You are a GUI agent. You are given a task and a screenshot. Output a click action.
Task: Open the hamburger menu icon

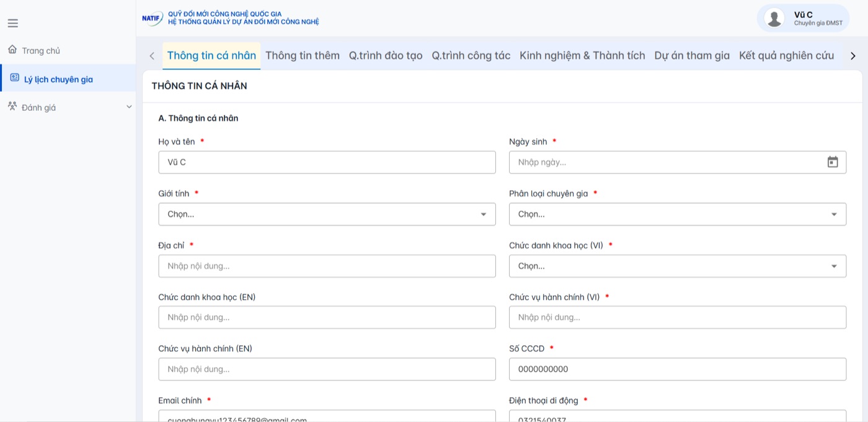coord(12,24)
